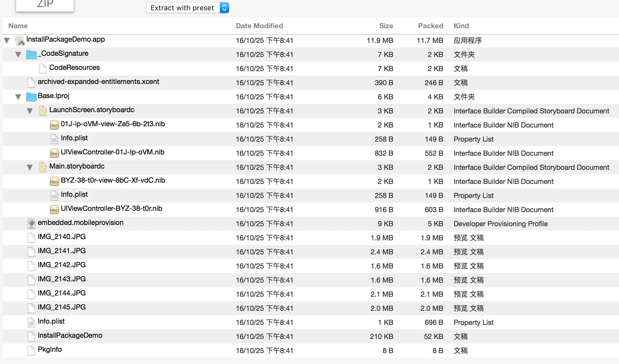Click the Main.storyboardc file icon
The height and width of the screenshot is (364, 619).
point(43,167)
